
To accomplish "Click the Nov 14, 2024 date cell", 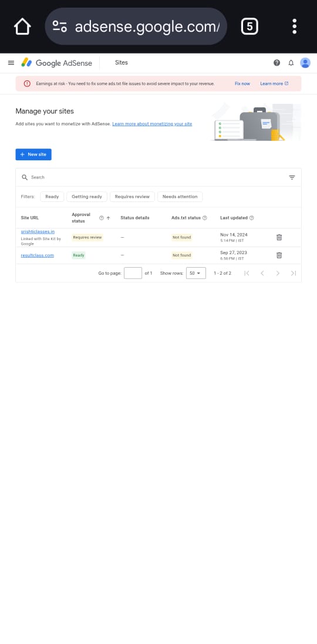I will coord(234,237).
